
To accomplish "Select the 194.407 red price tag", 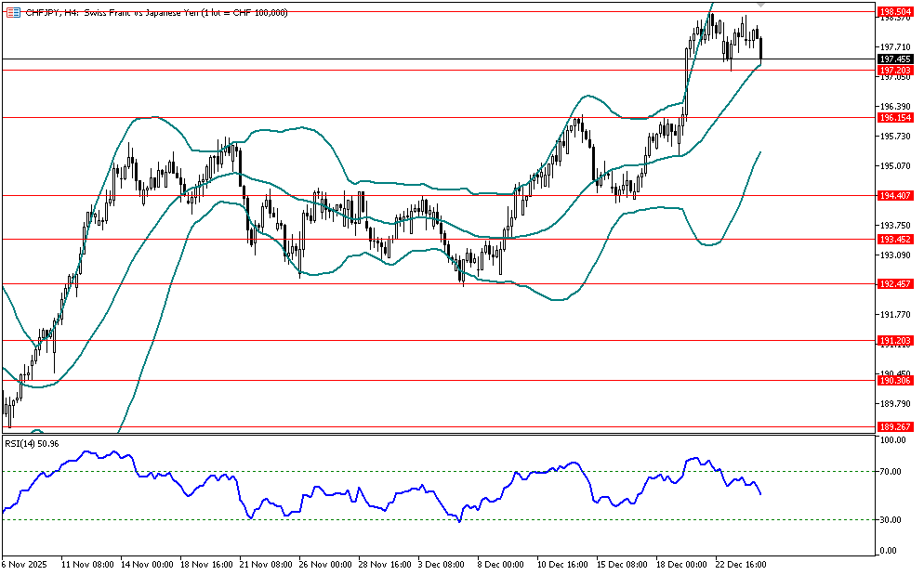I will pos(893,196).
